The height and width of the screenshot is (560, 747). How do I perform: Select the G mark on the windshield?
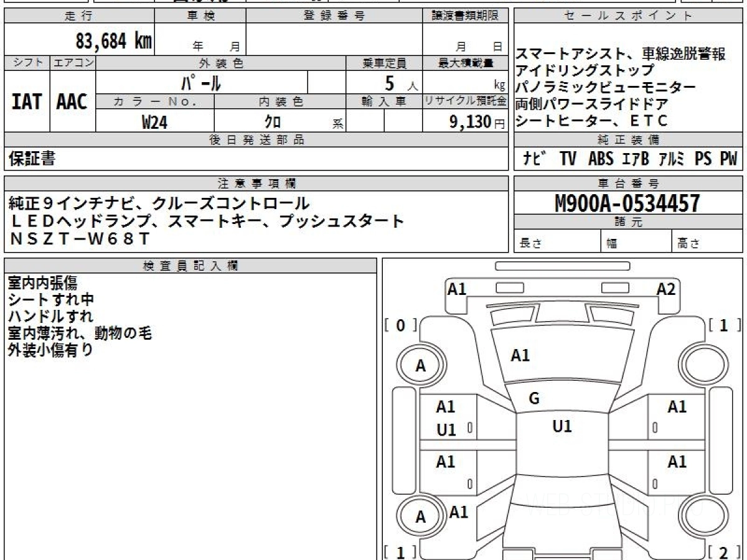pyautogui.click(x=533, y=399)
